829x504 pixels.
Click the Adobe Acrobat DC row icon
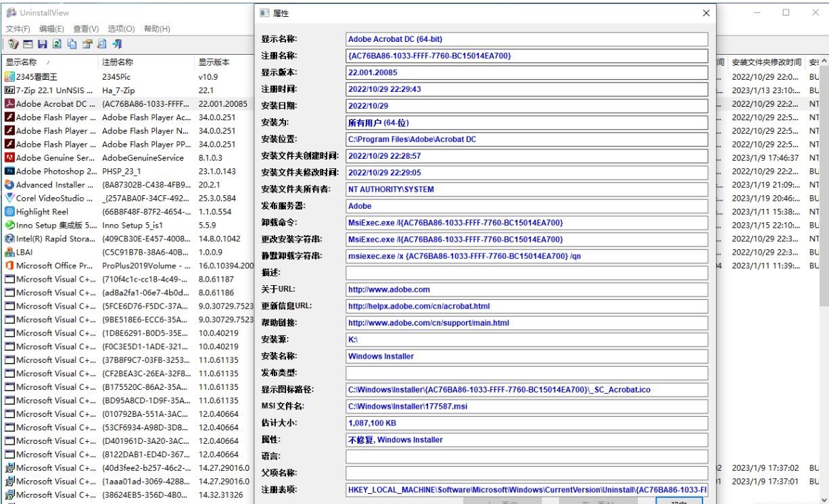tap(9, 103)
